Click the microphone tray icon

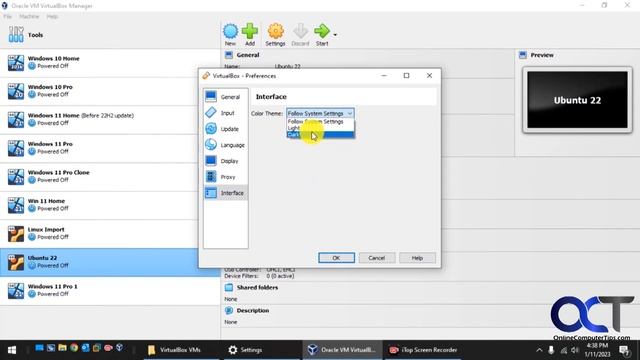pyautogui.click(x=551, y=350)
